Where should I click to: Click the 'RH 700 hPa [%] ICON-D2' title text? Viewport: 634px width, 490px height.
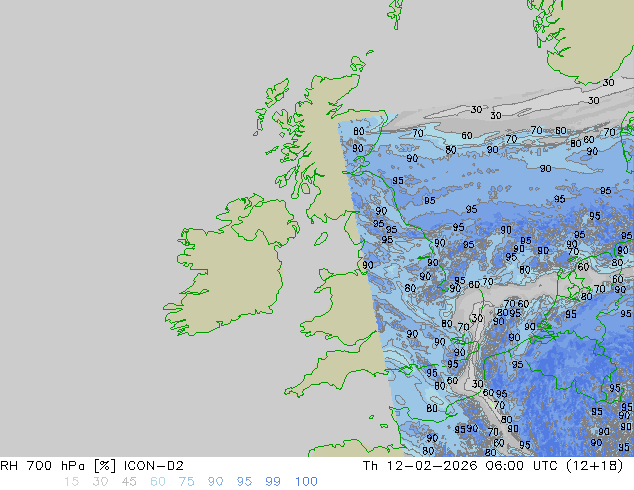(92, 466)
